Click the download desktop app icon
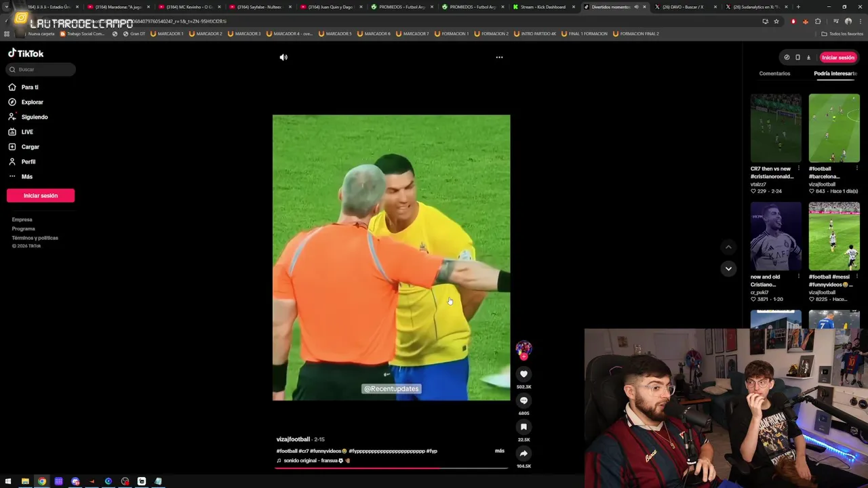Screen dimensions: 868x488 coord(808,58)
